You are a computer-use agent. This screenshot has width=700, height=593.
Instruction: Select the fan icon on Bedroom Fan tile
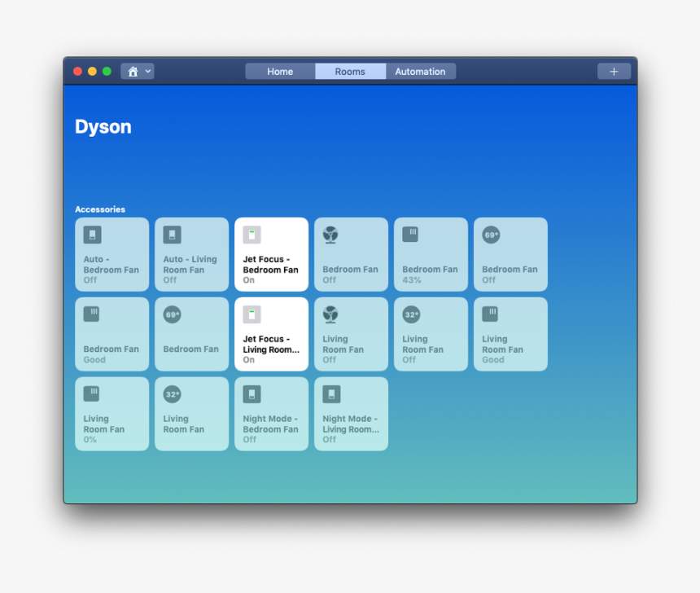[x=329, y=234]
